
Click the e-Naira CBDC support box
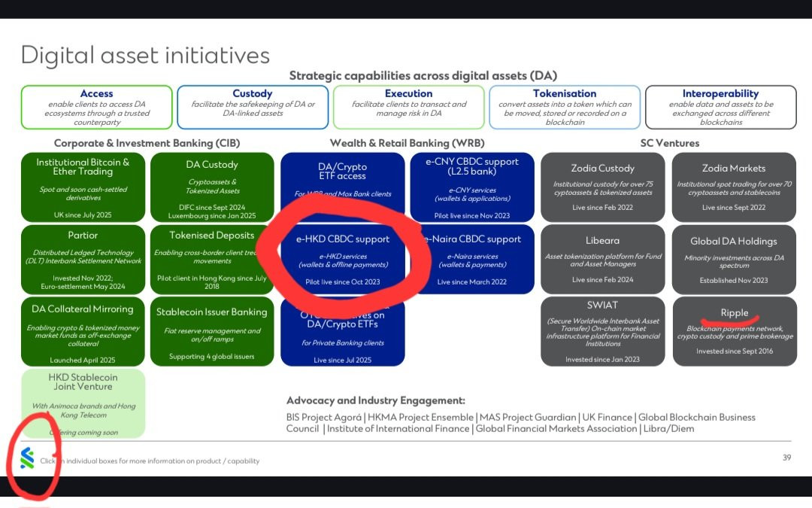pos(472,259)
